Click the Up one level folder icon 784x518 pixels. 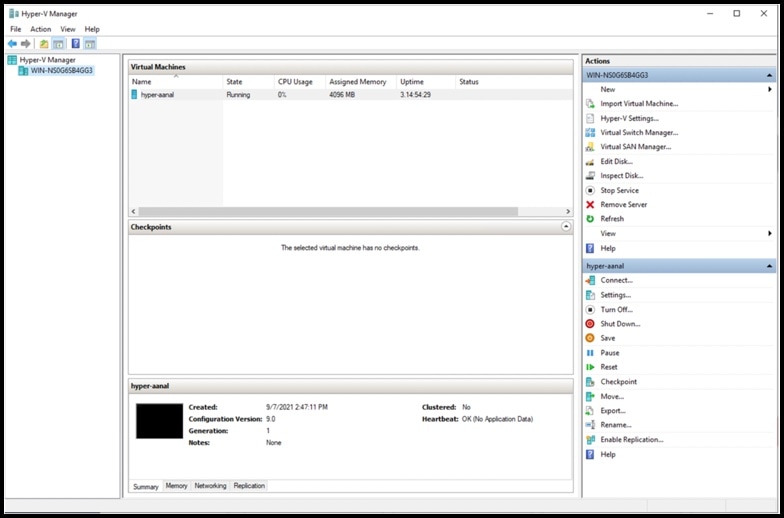(44, 44)
